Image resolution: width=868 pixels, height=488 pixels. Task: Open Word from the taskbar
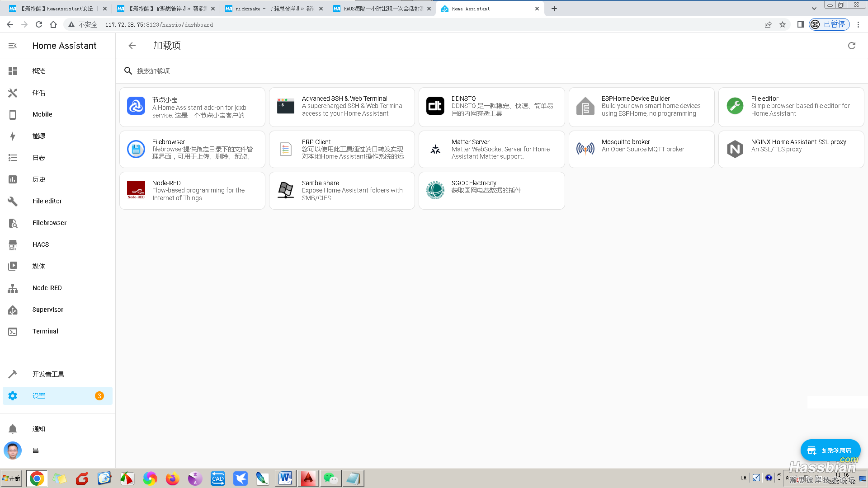tap(285, 479)
